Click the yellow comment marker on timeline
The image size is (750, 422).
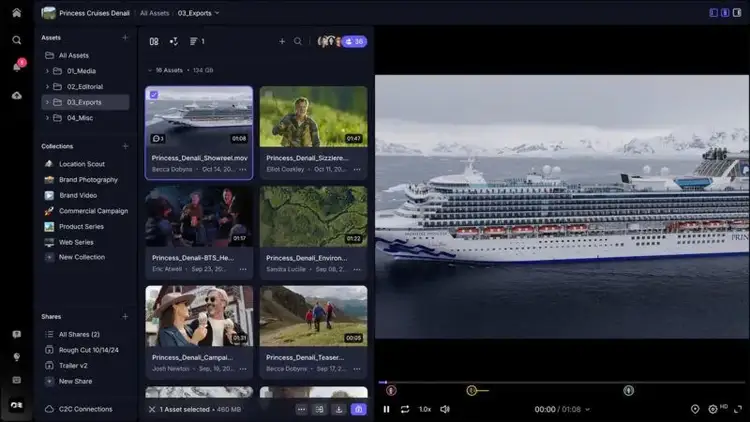[471, 390]
